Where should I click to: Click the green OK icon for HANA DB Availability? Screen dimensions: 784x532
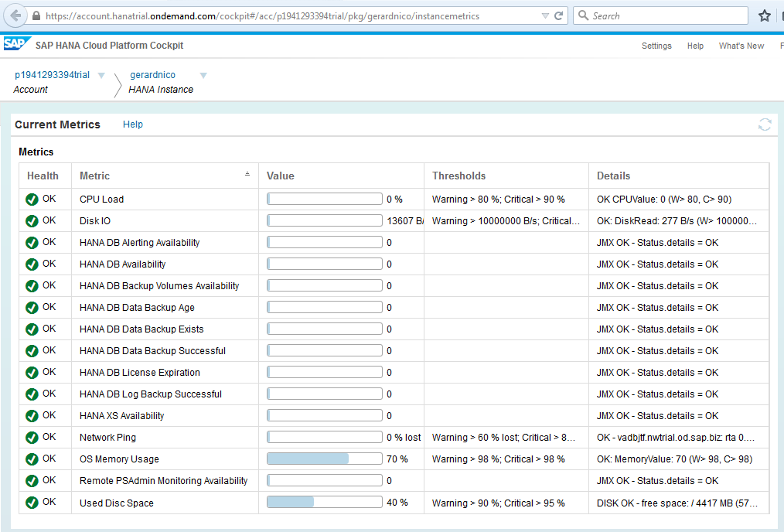click(30, 264)
